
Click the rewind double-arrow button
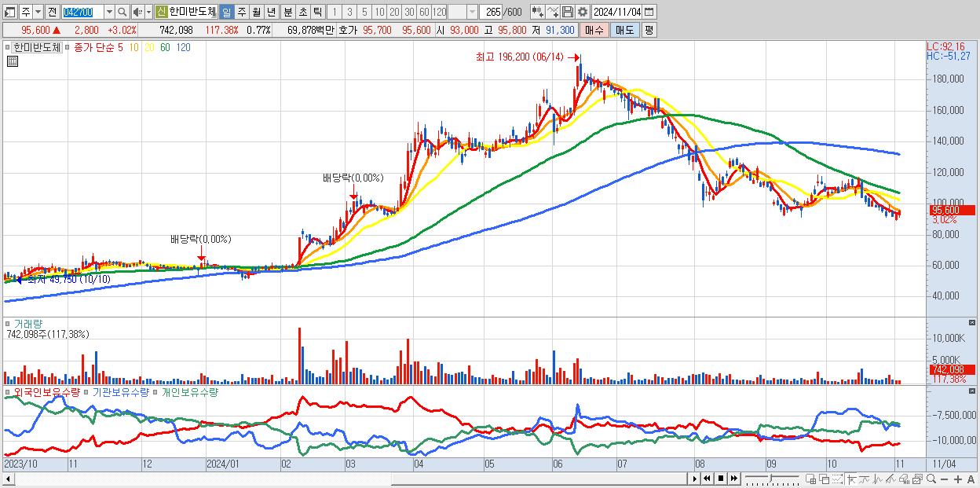(x=707, y=479)
